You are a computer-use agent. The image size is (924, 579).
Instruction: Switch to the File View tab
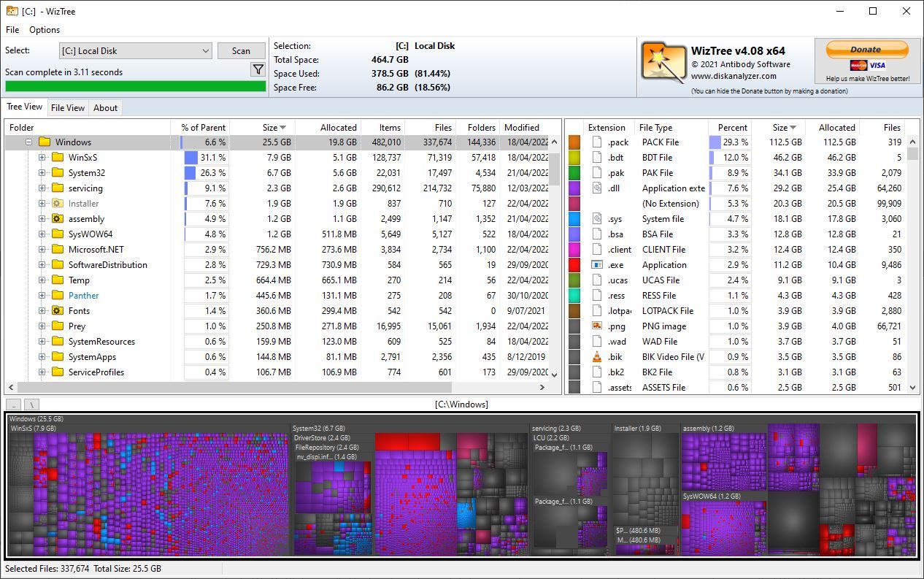pos(67,108)
